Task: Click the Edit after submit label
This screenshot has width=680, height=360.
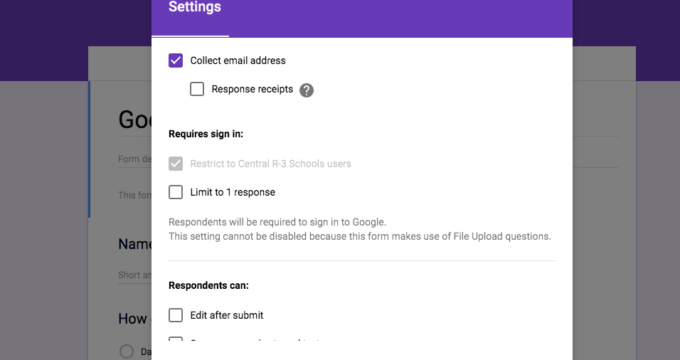Action: click(x=226, y=315)
